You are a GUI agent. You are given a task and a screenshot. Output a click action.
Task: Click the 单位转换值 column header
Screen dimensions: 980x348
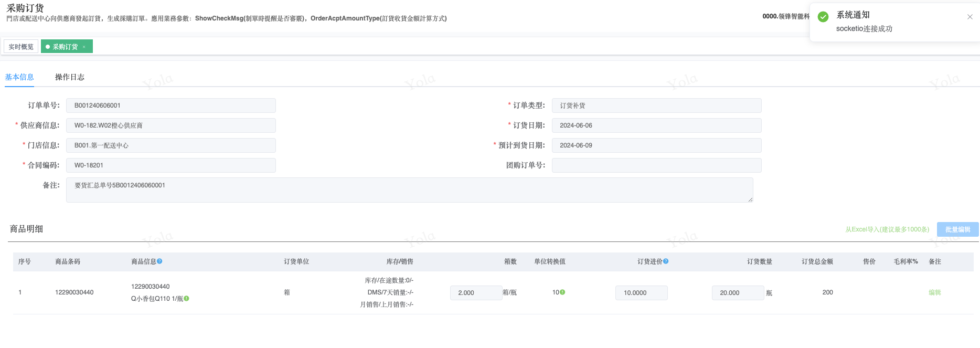click(550, 261)
